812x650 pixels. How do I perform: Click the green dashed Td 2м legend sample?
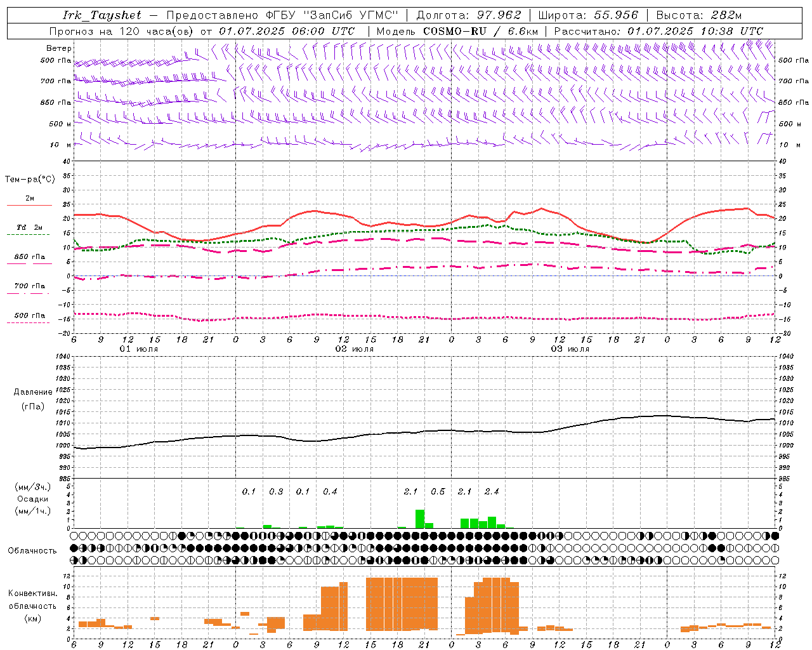(29, 235)
